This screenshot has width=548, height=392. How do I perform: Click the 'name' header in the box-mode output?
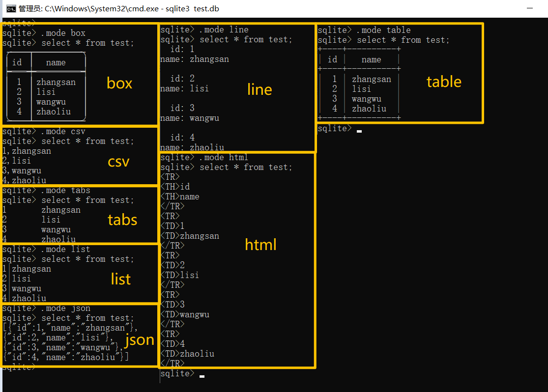coord(56,62)
